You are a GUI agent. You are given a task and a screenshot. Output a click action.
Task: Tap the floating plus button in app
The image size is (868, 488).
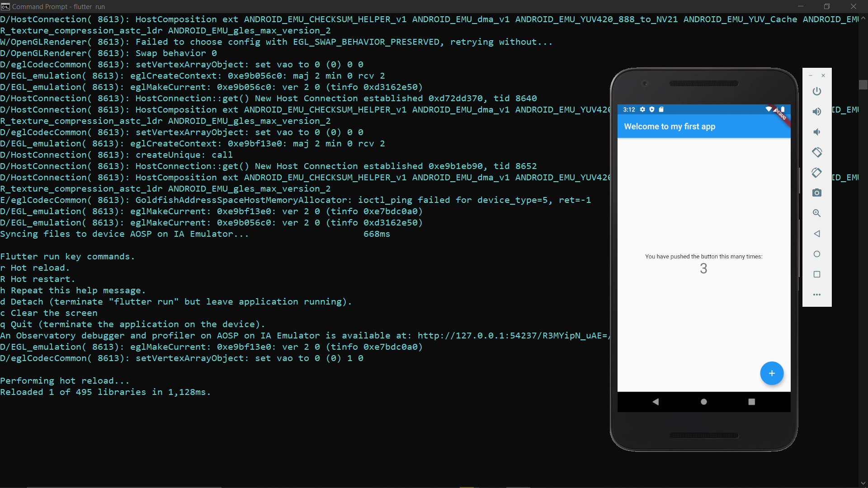tap(771, 373)
